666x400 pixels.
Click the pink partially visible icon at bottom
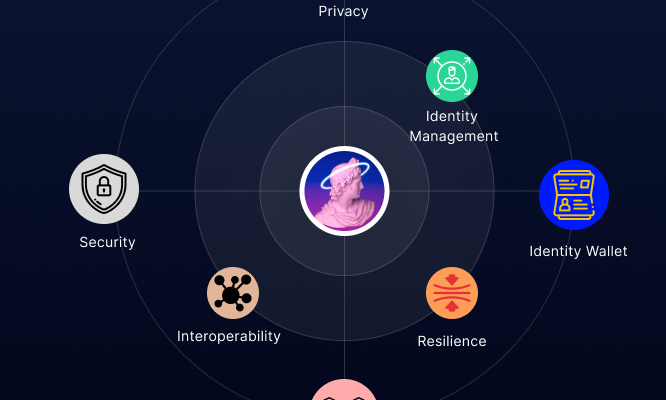tap(344, 390)
